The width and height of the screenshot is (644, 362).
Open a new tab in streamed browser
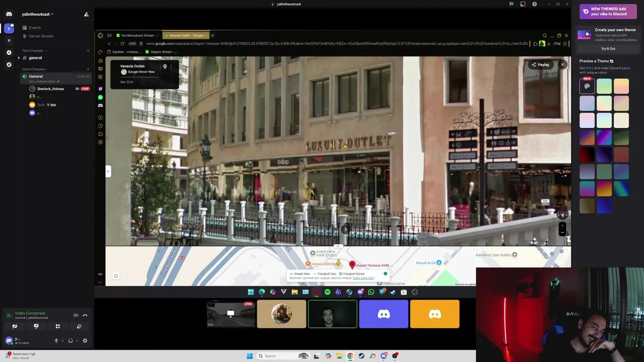(212, 36)
